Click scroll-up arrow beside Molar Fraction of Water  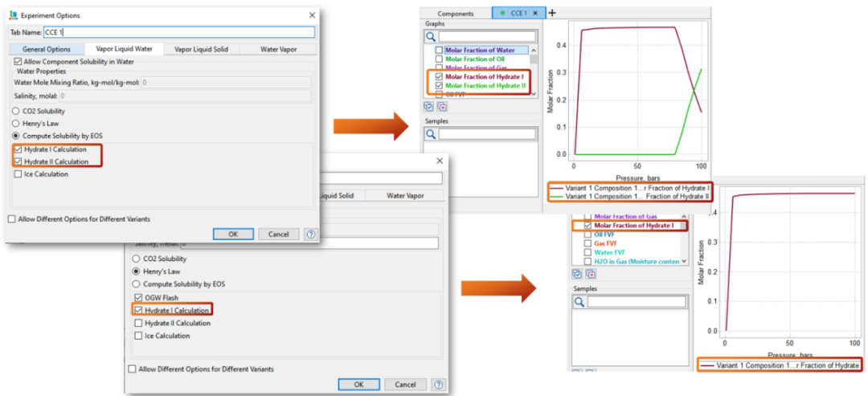click(x=534, y=50)
